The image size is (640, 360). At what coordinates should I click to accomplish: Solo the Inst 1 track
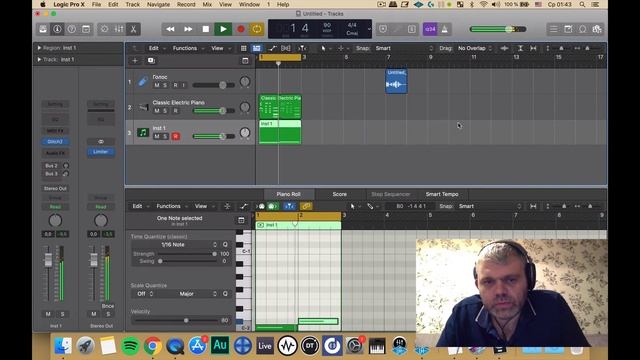click(x=165, y=136)
